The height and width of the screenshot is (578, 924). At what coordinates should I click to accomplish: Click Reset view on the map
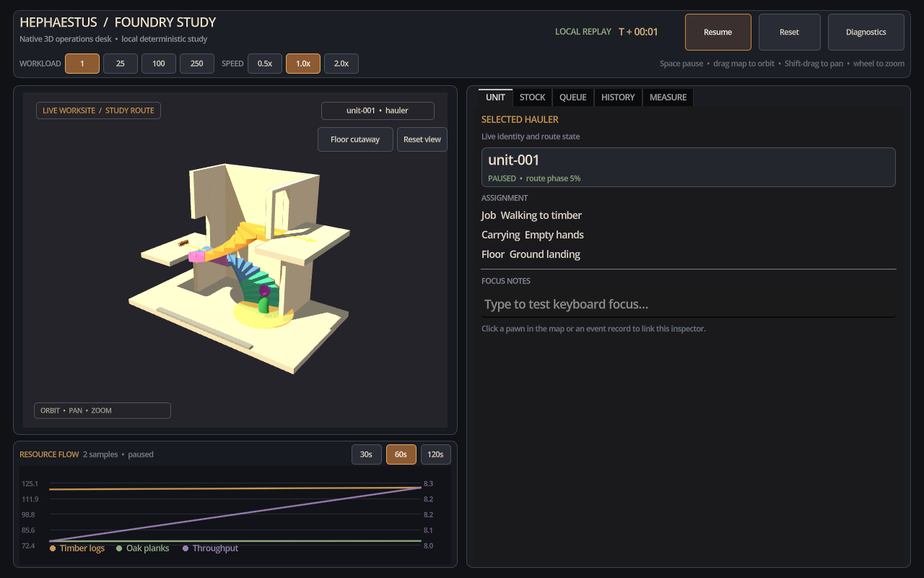[422, 139]
